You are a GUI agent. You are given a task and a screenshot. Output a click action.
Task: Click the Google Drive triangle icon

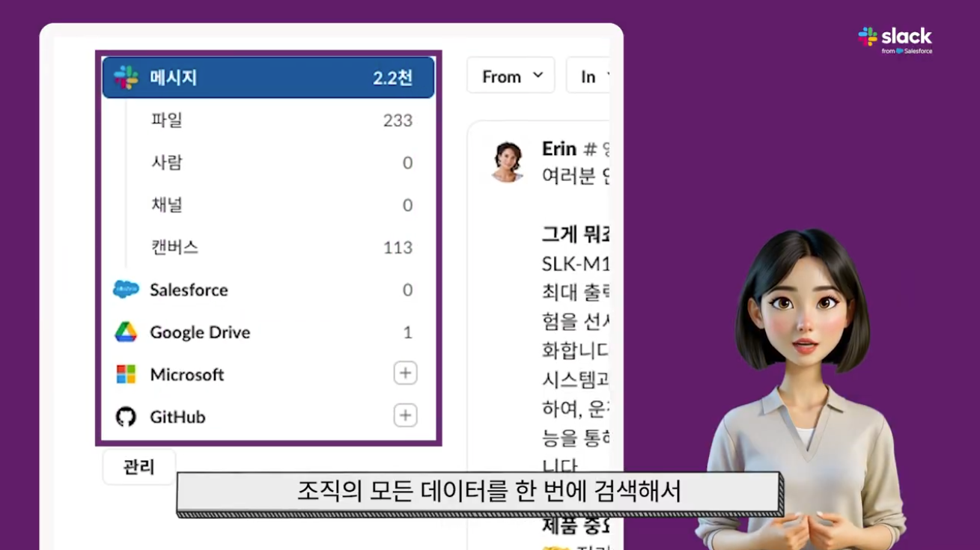(126, 332)
